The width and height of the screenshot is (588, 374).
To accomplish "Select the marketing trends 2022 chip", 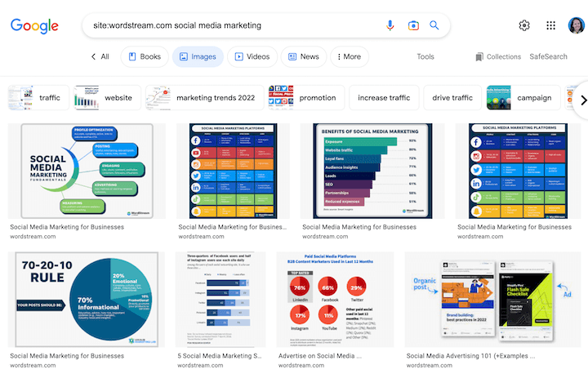I will [x=205, y=97].
